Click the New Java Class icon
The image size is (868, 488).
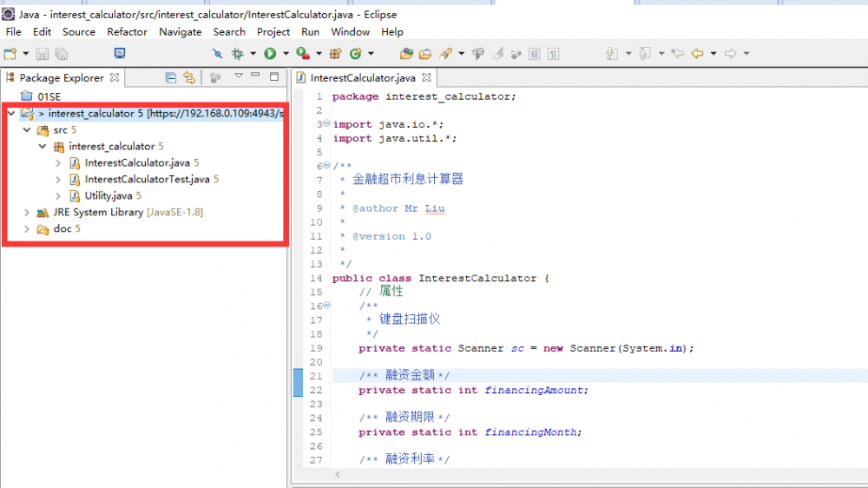pos(355,53)
